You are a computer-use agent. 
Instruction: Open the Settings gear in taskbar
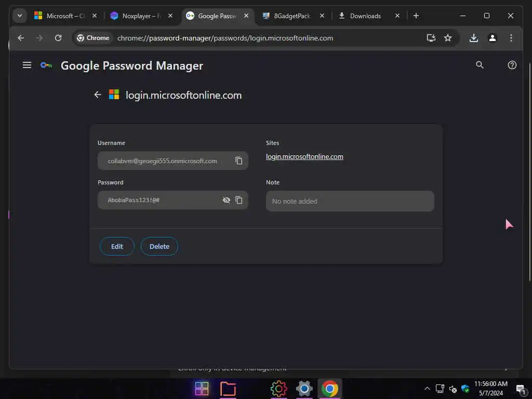point(304,389)
